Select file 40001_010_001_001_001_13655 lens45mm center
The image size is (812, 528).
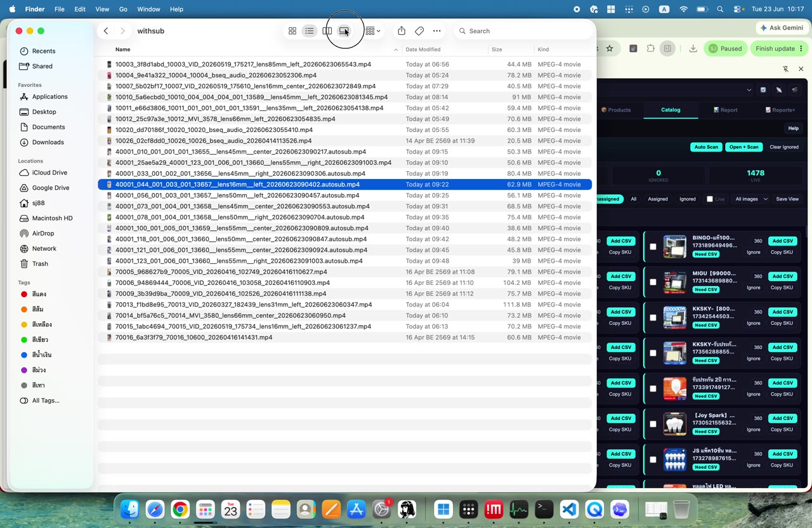(x=345, y=152)
